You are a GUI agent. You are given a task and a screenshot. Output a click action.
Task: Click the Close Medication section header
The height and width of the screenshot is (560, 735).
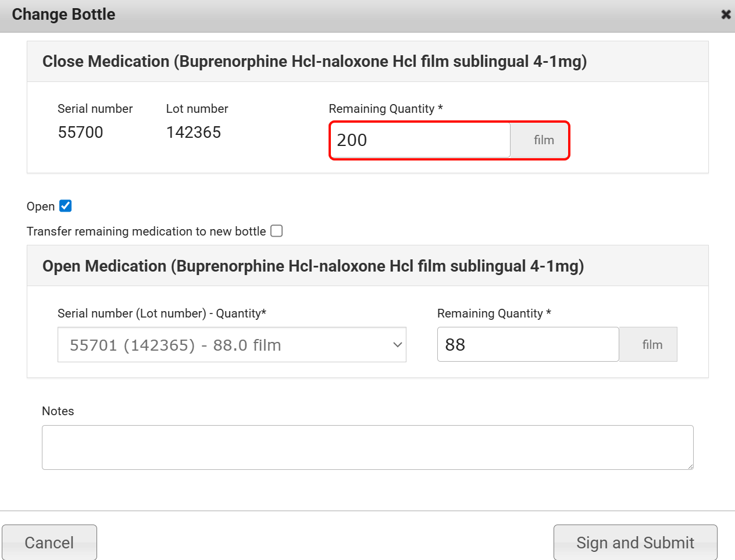pos(315,62)
